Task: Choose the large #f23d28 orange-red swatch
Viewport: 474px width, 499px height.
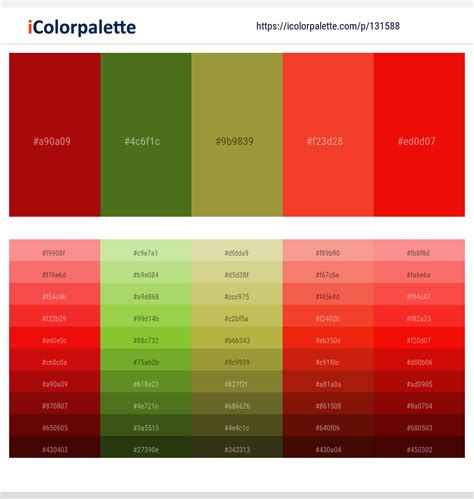Action: click(328, 135)
